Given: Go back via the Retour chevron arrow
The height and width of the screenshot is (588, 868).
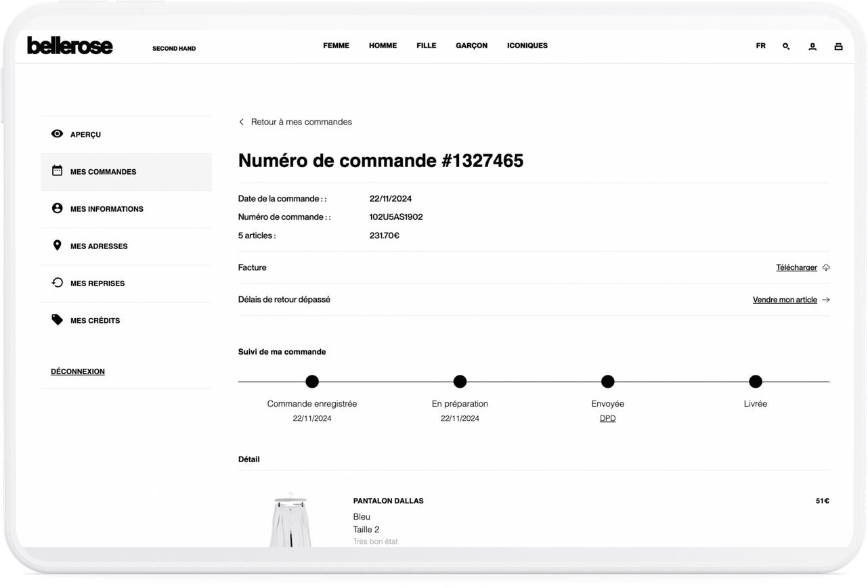Looking at the screenshot, I should 242,122.
